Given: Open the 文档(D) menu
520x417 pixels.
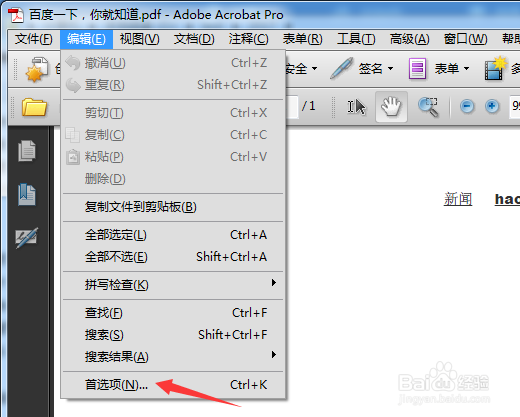Looking at the screenshot, I should coord(194,39).
